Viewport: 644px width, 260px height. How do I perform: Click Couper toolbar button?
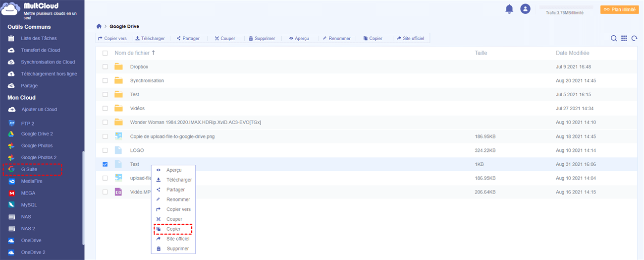[x=225, y=38]
